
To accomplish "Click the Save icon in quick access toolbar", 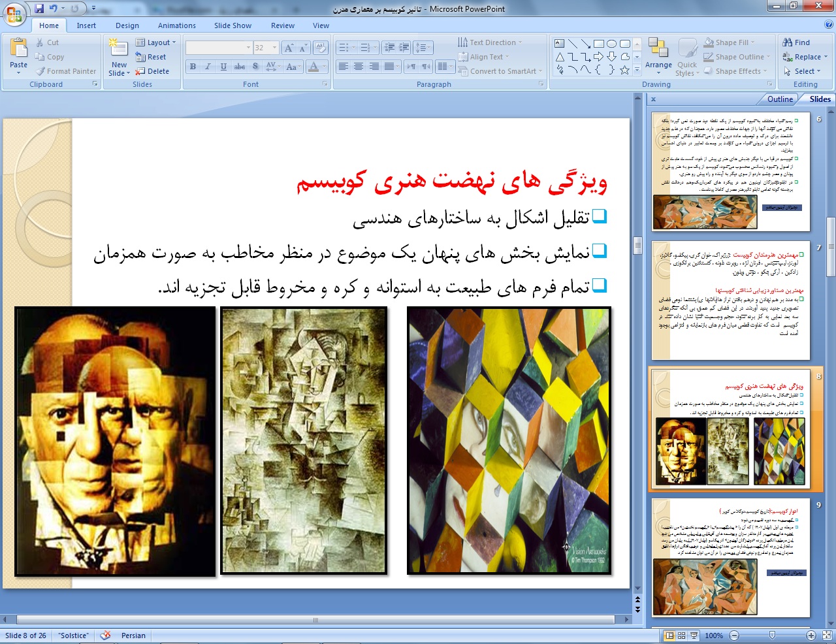I will pos(40,8).
